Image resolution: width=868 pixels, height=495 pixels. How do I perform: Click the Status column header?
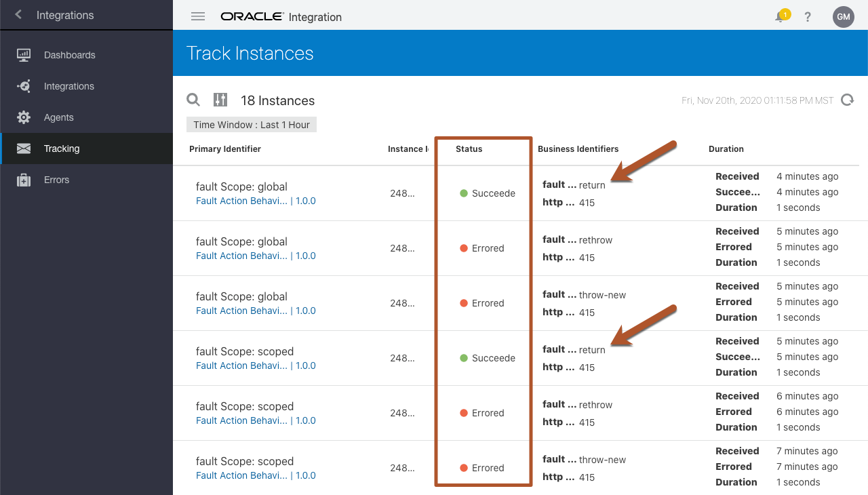(469, 148)
